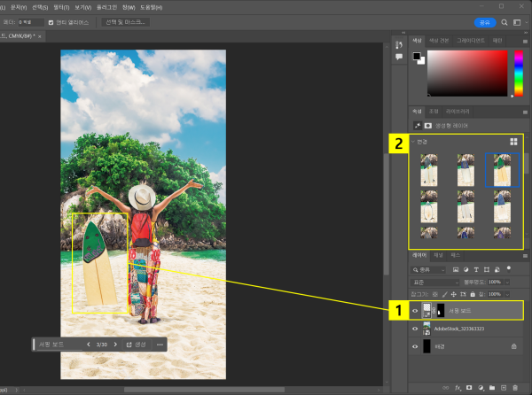Screen dimensions: 532x395
Task: Go to next variation in taskbar arrow
Action: (115, 344)
